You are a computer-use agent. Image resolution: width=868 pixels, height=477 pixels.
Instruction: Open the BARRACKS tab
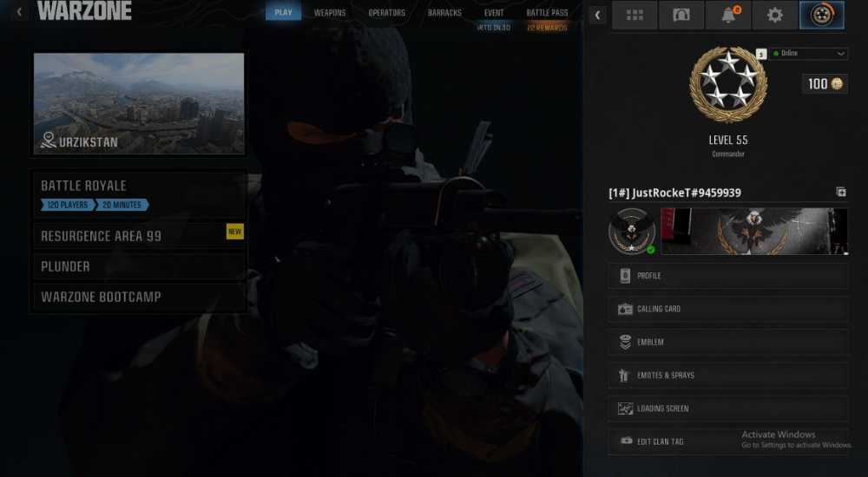click(444, 13)
